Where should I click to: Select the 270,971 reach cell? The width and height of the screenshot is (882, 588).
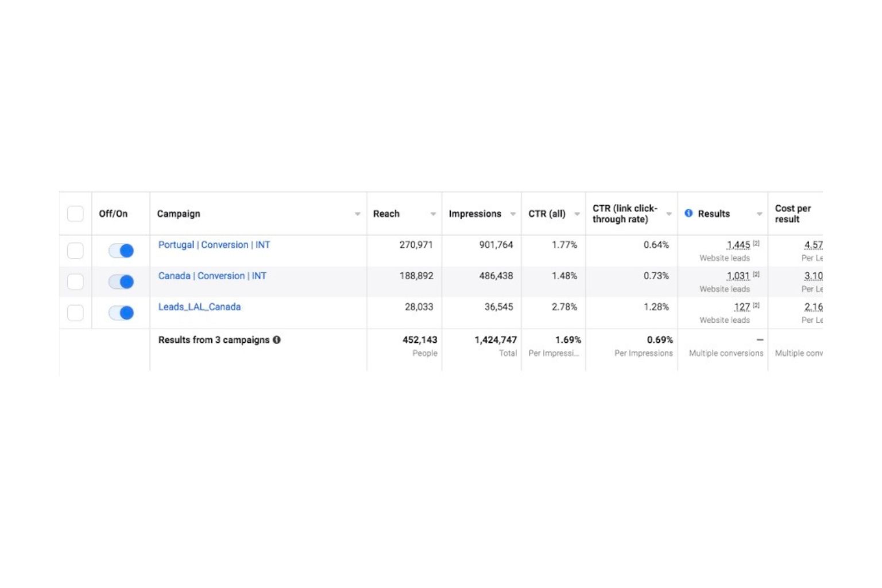416,245
